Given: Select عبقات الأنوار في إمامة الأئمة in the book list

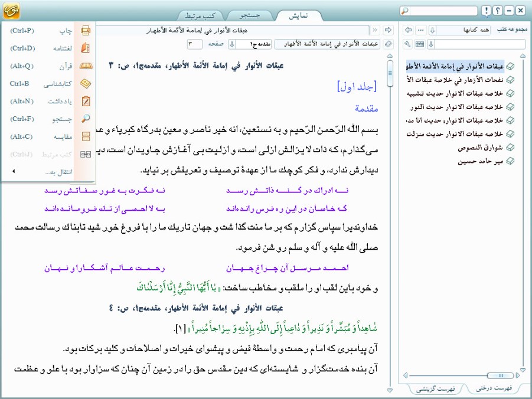Looking at the screenshot, I should [455, 67].
